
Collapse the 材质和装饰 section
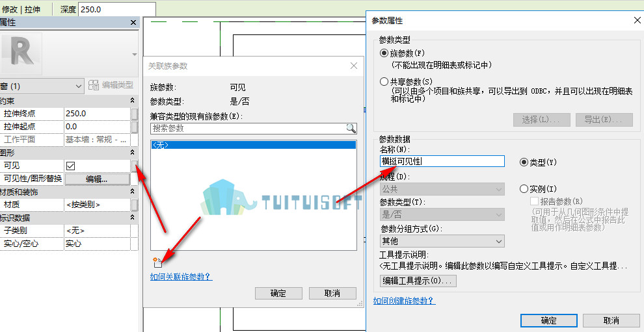coord(132,192)
